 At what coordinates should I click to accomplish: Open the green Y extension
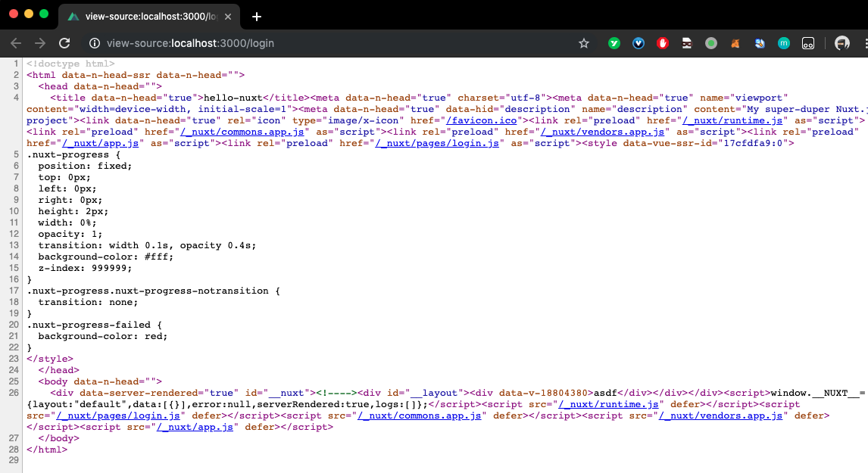[x=614, y=43]
